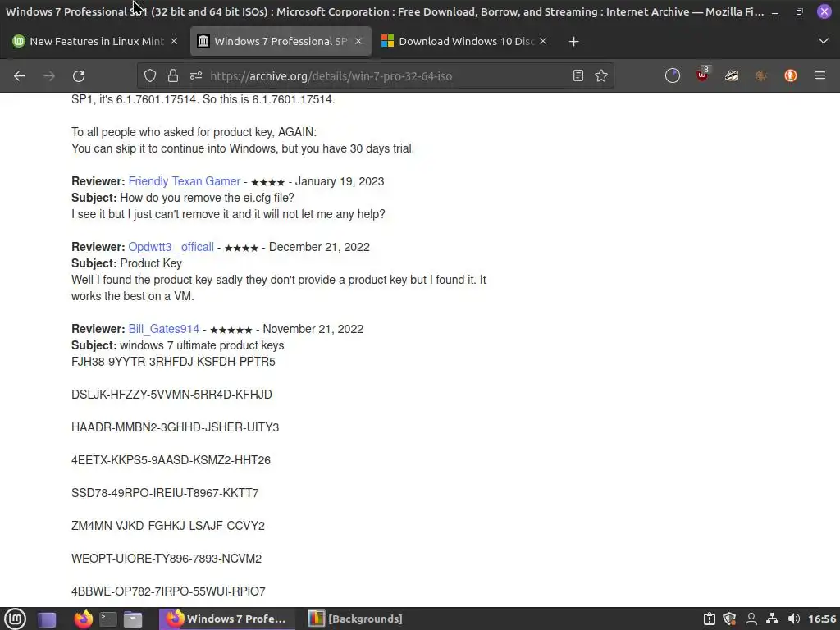List all tabs dropdown arrow
Viewport: 840px width, 630px height.
[x=824, y=41]
